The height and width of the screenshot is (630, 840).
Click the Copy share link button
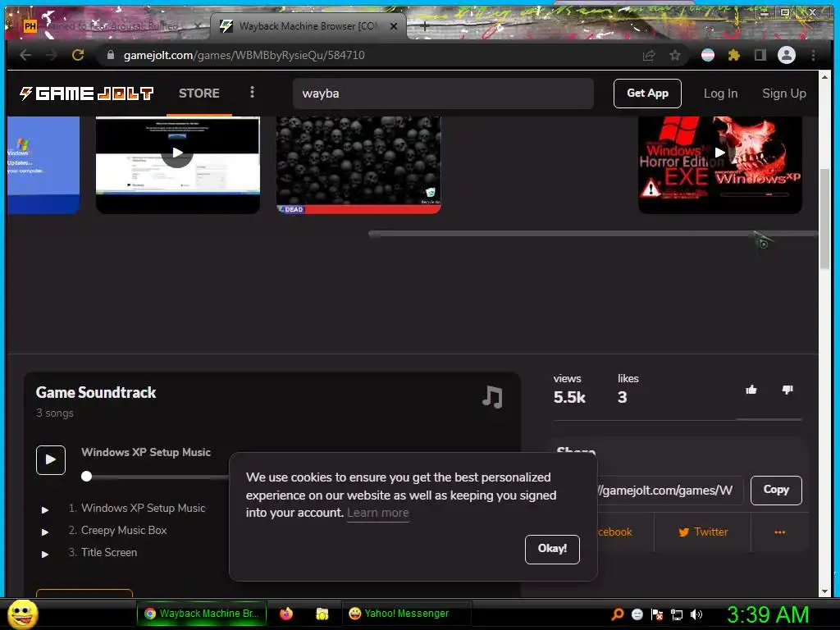(776, 491)
